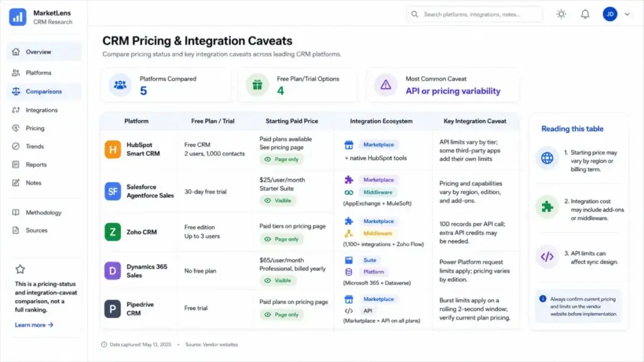Click Zoho Middleware orange tag

point(377,233)
